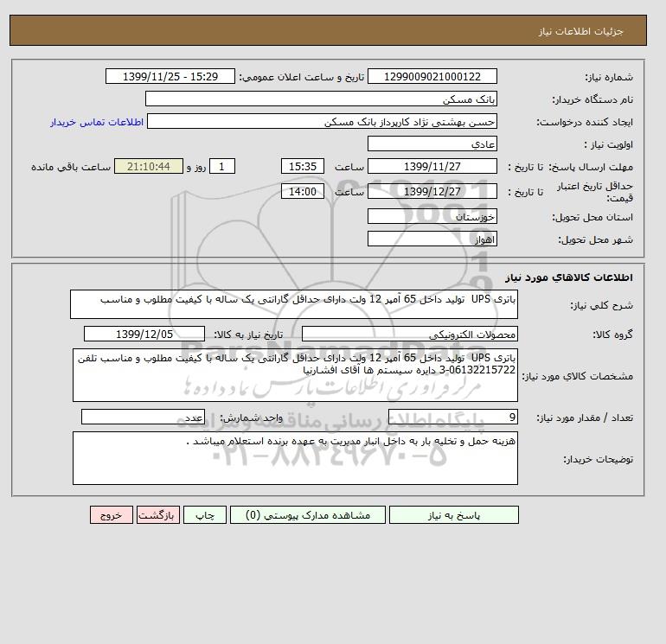The height and width of the screenshot is (644, 666).
Task: Click the بانک مسکن buyer name field
Action: 321,99
